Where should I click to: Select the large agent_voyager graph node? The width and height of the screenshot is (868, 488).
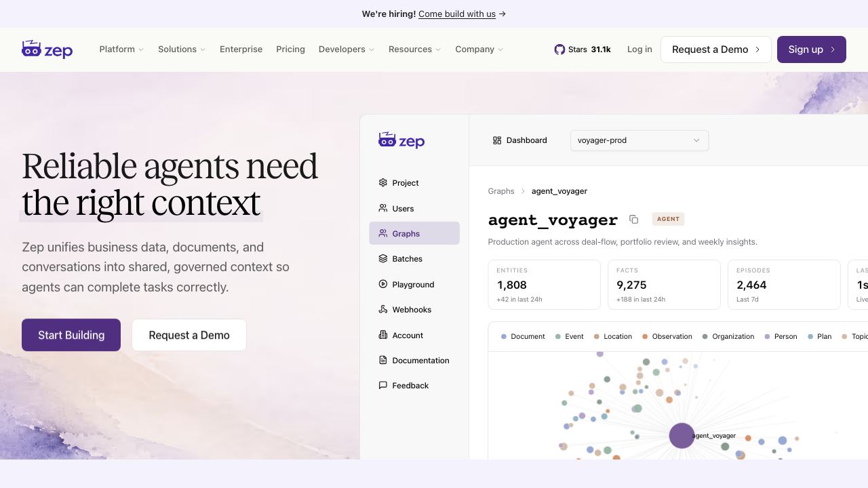point(682,436)
